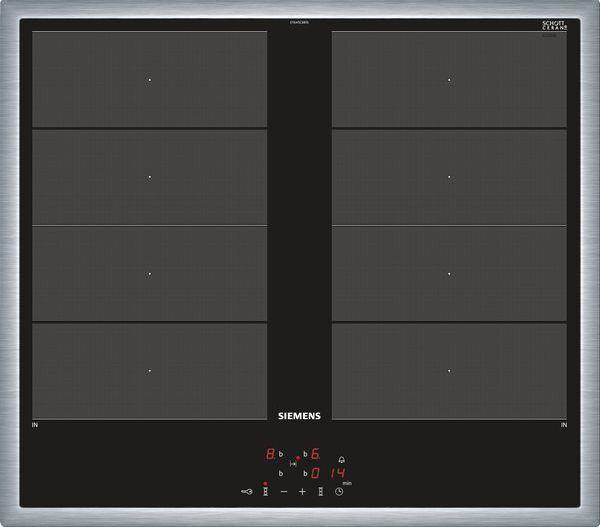Tap the 'b' boost symbol next to the 6
Viewport: 600px width, 527px height.
pos(305,454)
